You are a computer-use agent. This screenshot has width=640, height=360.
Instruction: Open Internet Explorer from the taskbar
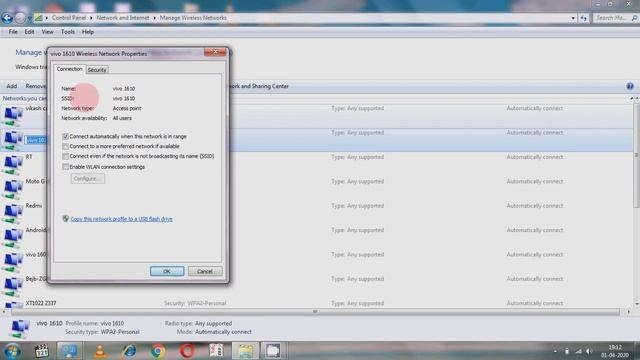coord(129,351)
